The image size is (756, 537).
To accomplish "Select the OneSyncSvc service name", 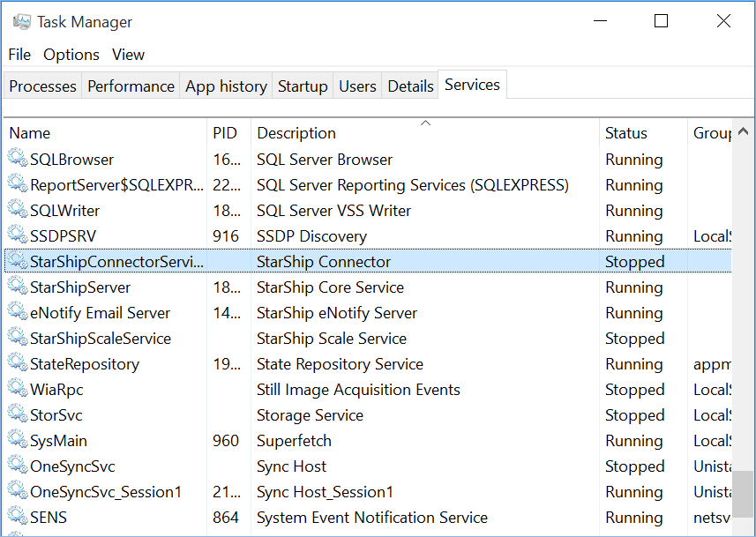I will click(72, 466).
